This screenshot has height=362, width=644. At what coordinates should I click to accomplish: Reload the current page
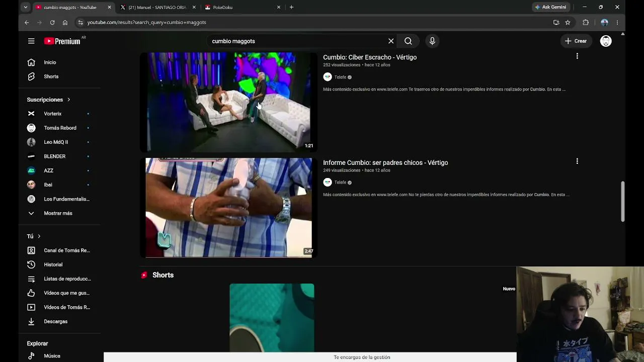coord(52,23)
